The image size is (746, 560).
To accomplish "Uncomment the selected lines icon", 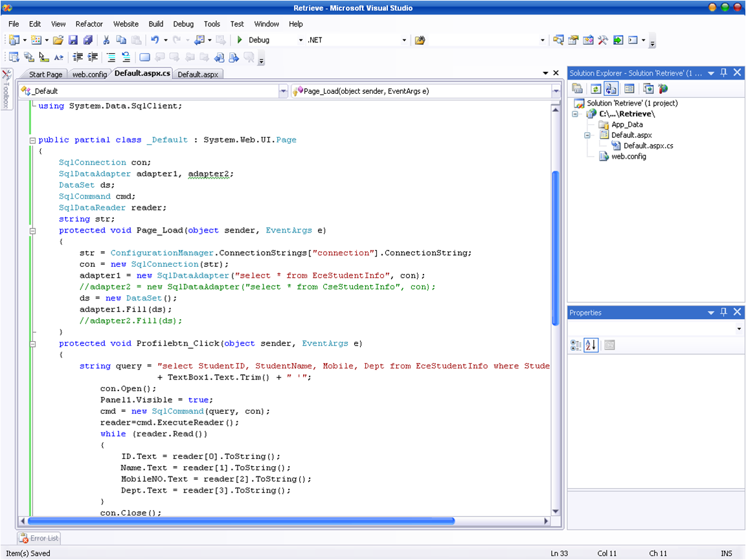I will click(126, 58).
